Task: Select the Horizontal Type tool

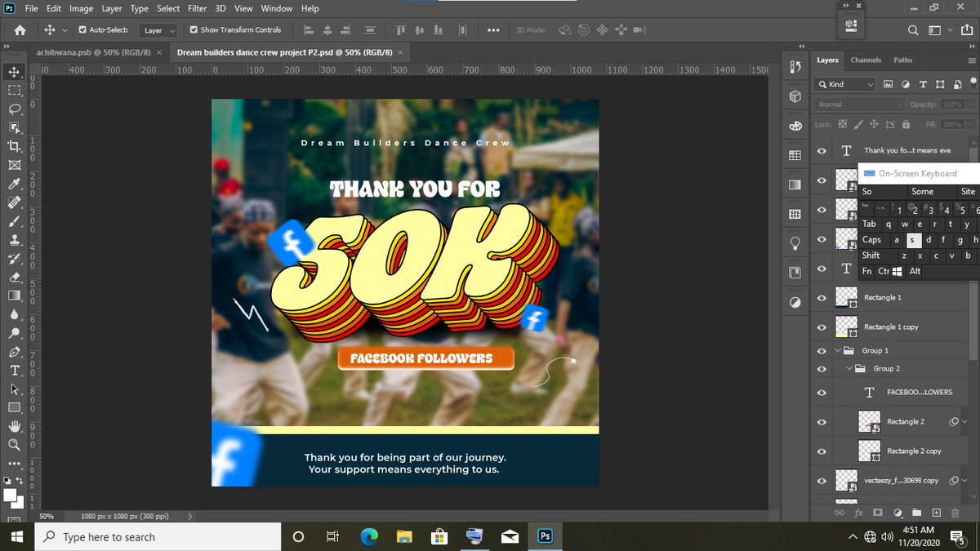Action: [x=15, y=371]
